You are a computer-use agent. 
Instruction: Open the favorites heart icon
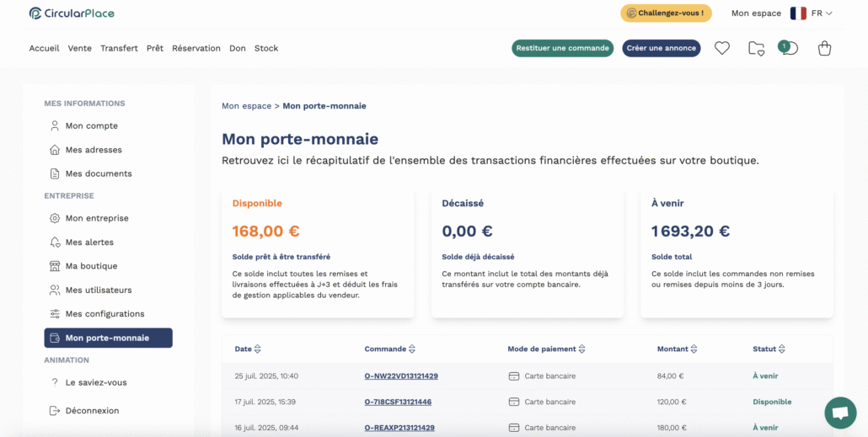click(722, 48)
